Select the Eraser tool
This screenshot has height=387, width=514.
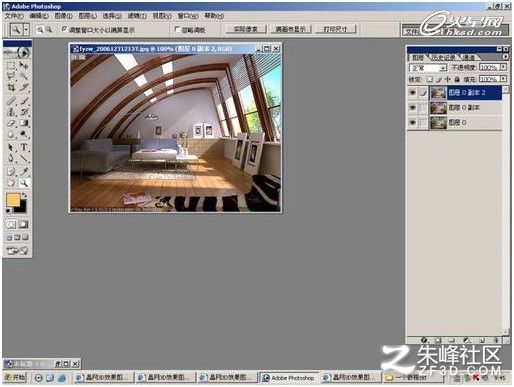[x=11, y=123]
